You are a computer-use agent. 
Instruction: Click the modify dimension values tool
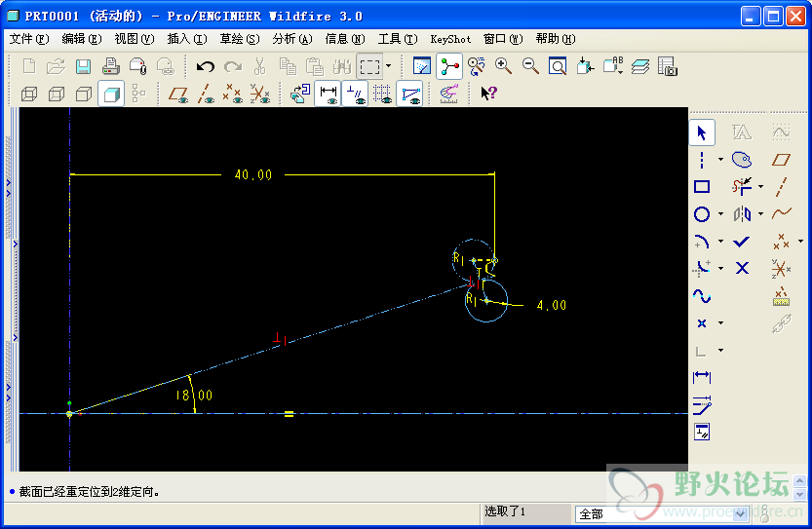coord(702,404)
